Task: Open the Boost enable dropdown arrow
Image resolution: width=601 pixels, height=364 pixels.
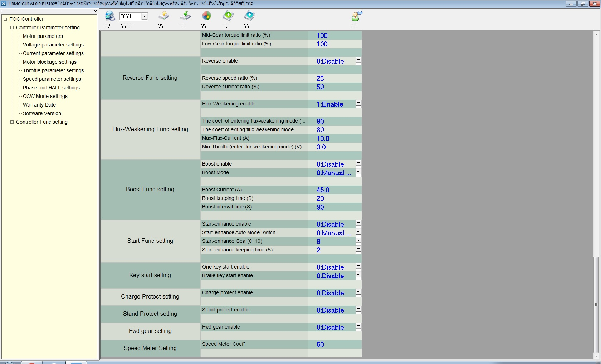Action: point(358,163)
